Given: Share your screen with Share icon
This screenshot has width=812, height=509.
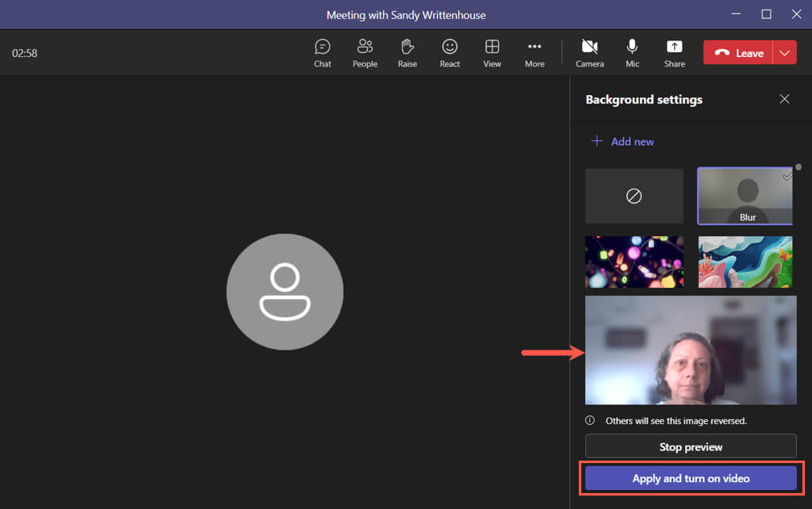Looking at the screenshot, I should (674, 52).
